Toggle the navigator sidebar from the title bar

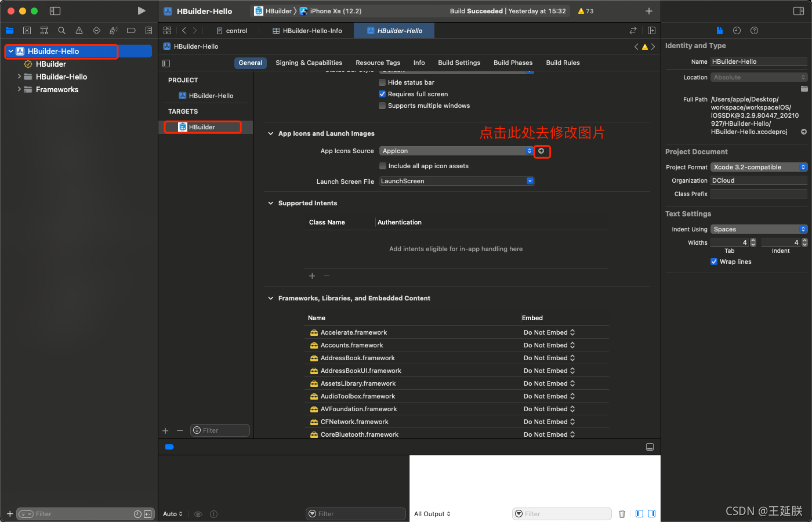tap(55, 11)
